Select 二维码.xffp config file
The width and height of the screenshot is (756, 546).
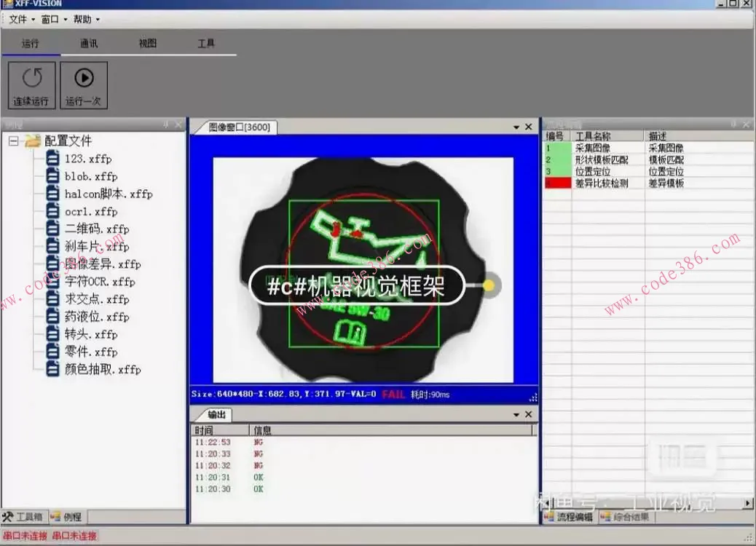[x=97, y=229]
